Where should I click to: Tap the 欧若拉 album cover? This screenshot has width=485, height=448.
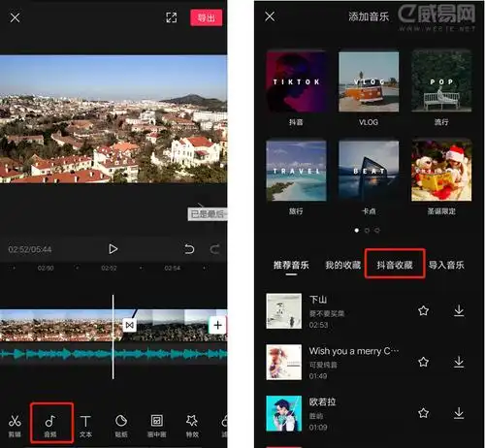tap(283, 413)
